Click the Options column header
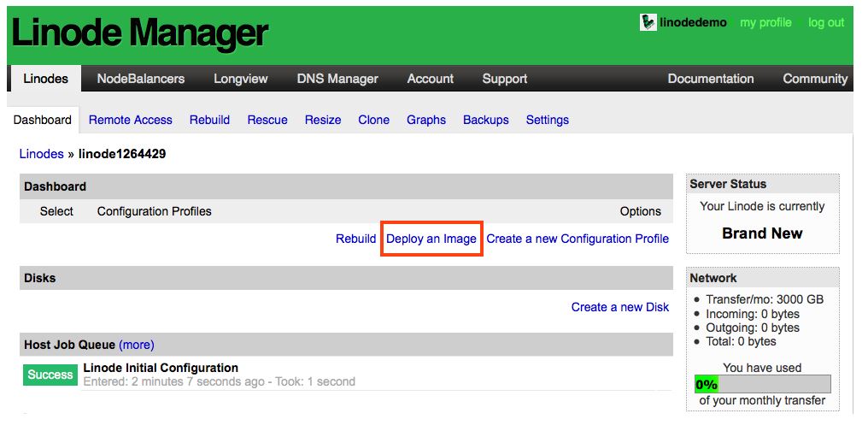 (x=641, y=211)
